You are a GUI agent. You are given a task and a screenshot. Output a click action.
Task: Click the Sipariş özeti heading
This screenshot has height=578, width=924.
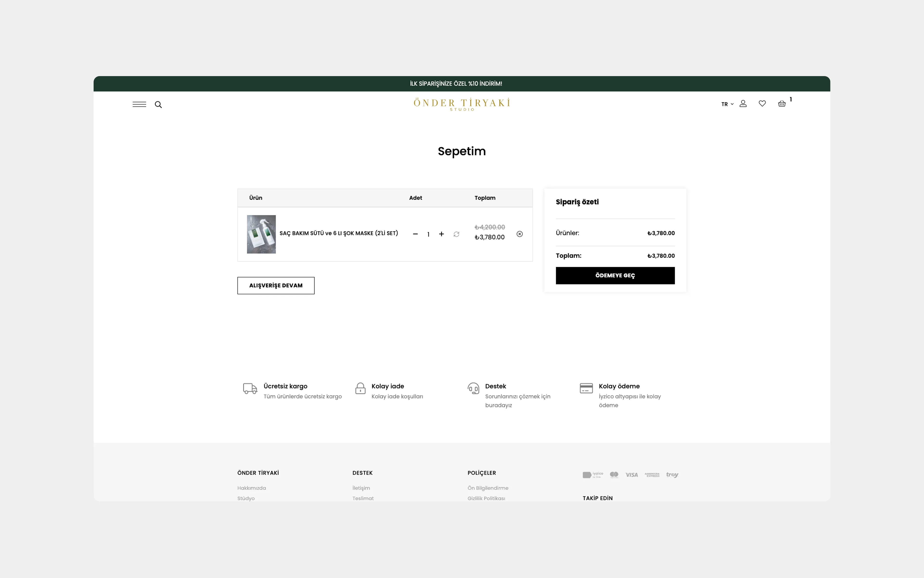click(x=577, y=202)
